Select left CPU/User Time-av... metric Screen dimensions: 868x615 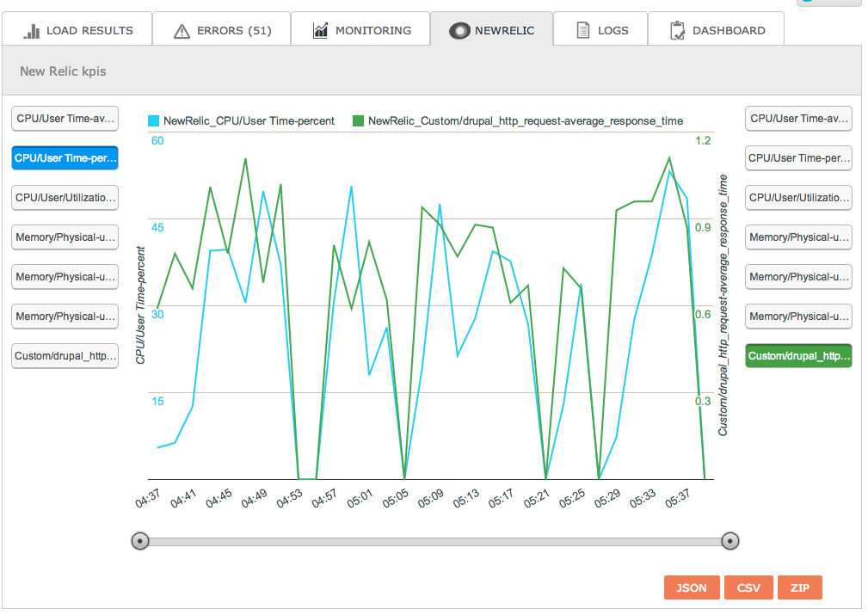click(65, 119)
